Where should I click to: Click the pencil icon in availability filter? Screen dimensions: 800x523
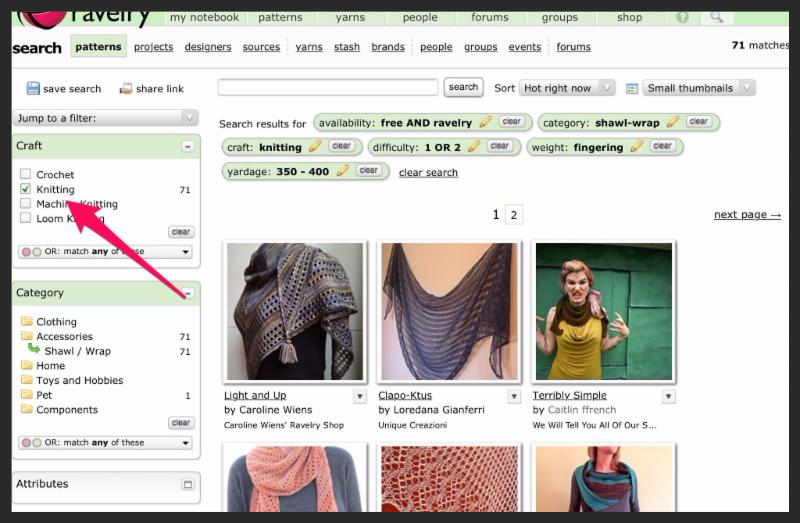[486, 122]
